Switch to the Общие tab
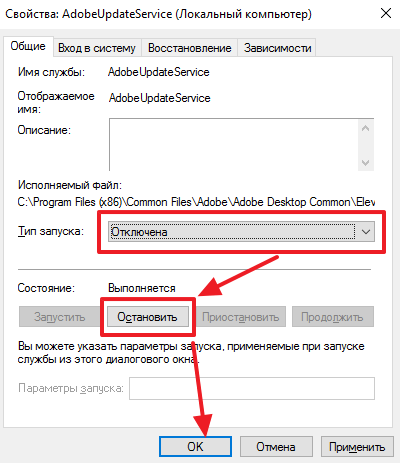400x463 pixels. (x=28, y=46)
